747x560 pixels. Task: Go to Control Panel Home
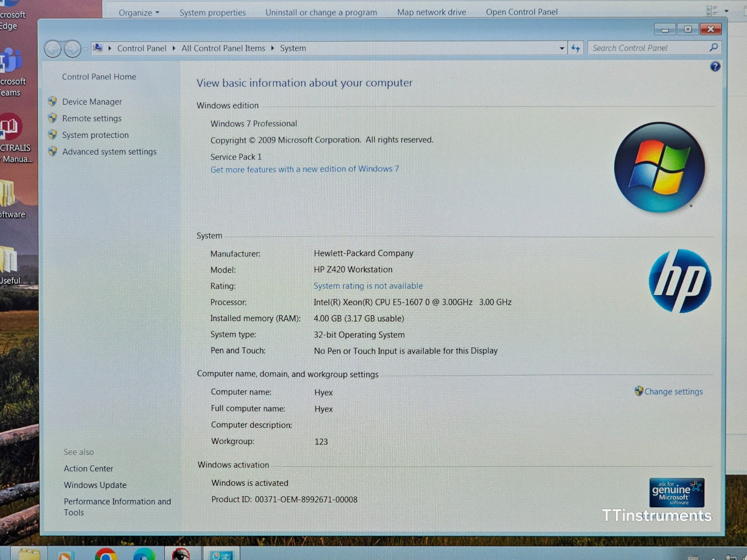click(x=99, y=77)
